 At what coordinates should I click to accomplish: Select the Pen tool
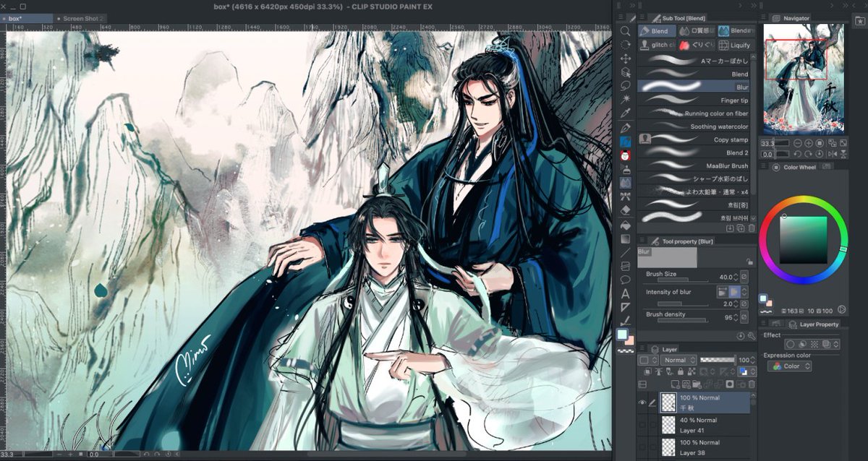tap(626, 128)
